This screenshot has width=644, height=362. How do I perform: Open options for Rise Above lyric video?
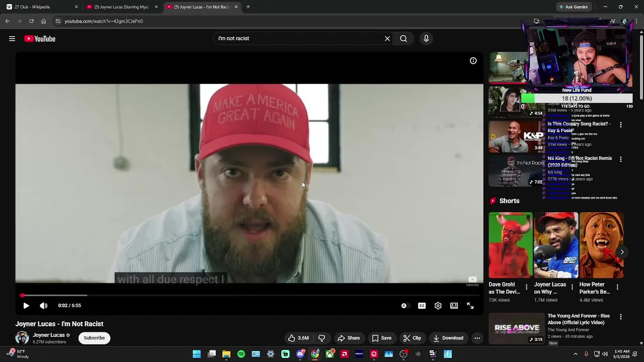pos(621,317)
